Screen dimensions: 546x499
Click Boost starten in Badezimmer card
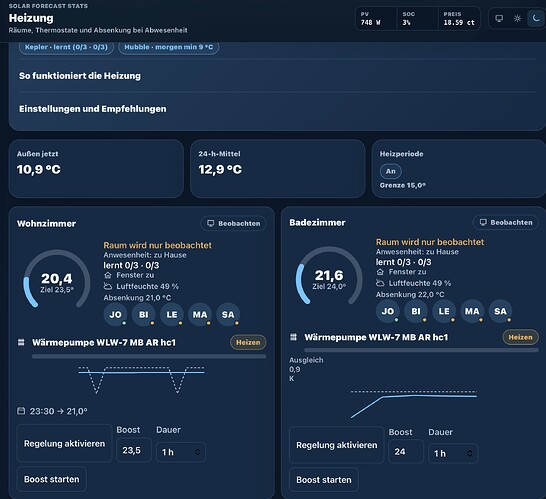[324, 480]
